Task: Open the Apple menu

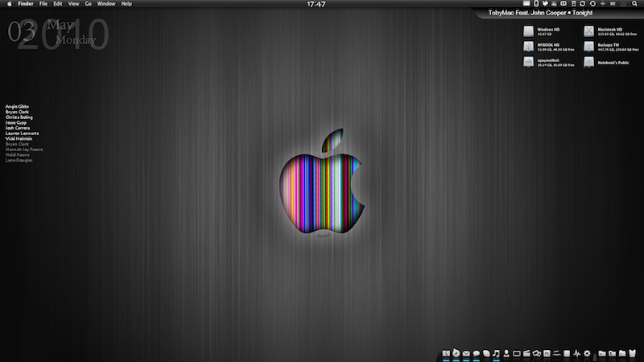Action: pos(10,4)
